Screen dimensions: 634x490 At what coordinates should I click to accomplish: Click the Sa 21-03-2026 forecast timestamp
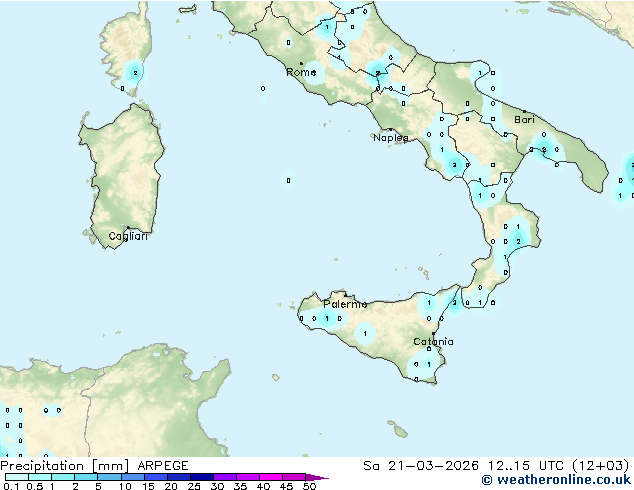point(496,466)
